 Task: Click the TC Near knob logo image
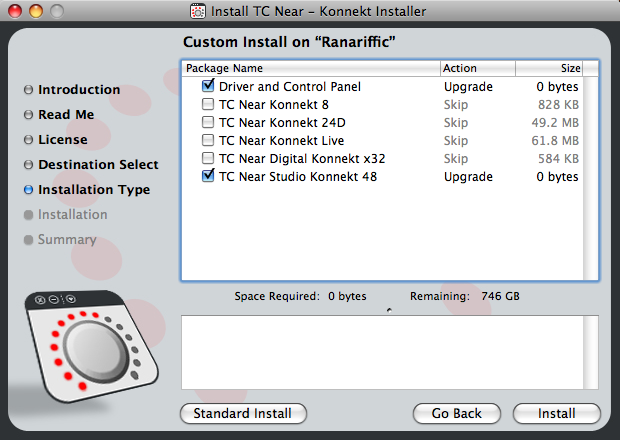tap(91, 346)
